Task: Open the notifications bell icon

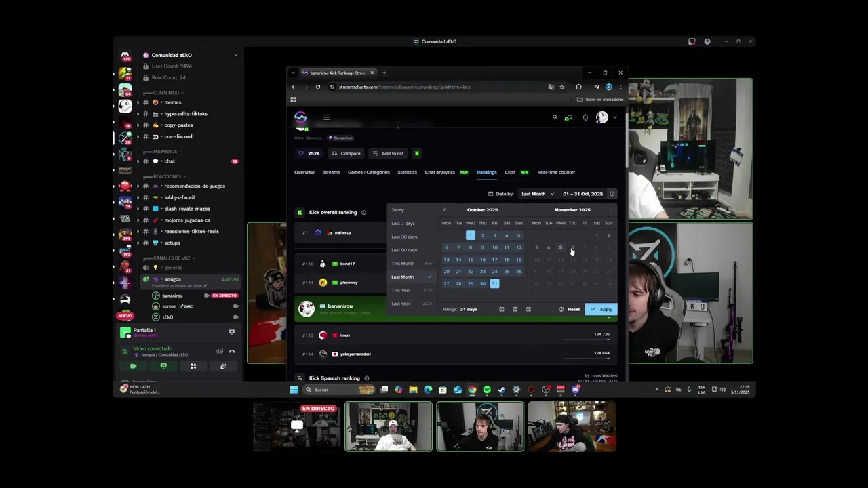Action: pyautogui.click(x=585, y=117)
